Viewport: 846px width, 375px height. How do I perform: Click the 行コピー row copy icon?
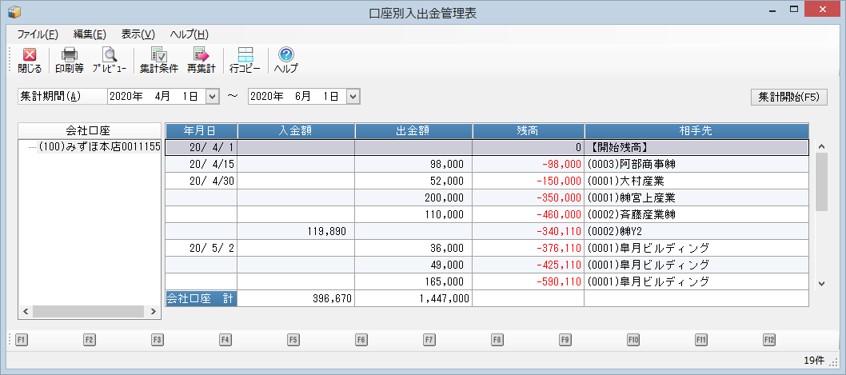coord(245,60)
